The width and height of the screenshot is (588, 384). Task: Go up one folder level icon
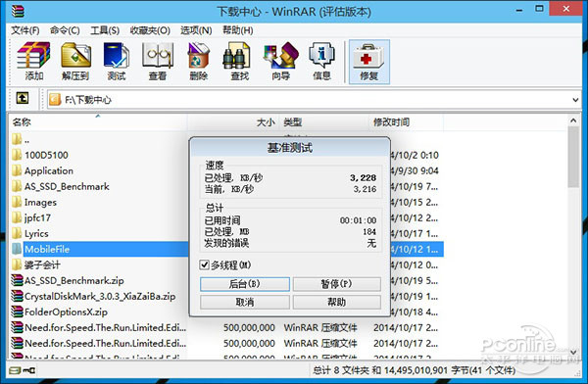pos(23,99)
